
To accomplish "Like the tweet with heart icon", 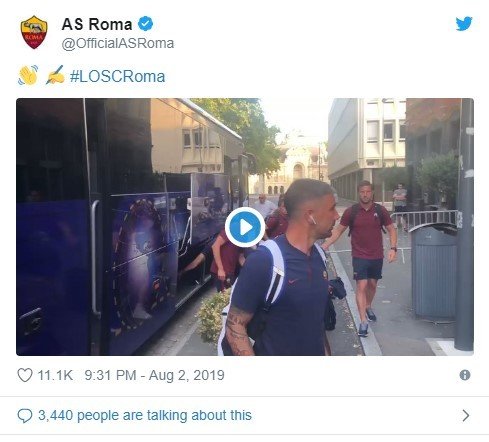I will 25,375.
